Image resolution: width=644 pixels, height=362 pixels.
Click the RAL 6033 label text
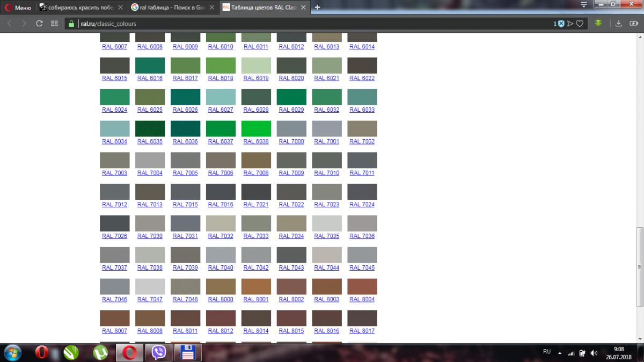[362, 110]
